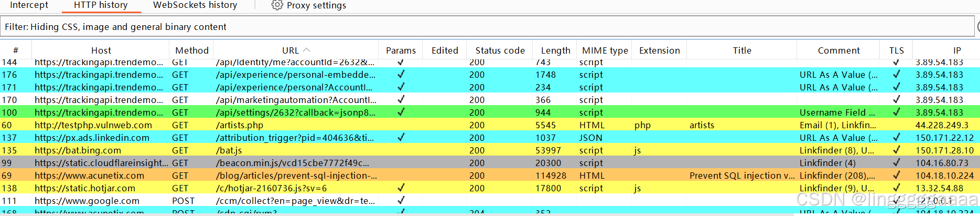Image resolution: width=980 pixels, height=216 pixels.
Task: Sort by the TLS column header
Action: coord(896,50)
